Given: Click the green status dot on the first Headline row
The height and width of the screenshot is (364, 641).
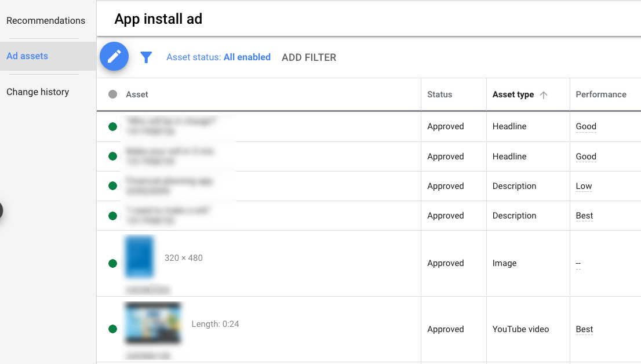Looking at the screenshot, I should [x=112, y=126].
